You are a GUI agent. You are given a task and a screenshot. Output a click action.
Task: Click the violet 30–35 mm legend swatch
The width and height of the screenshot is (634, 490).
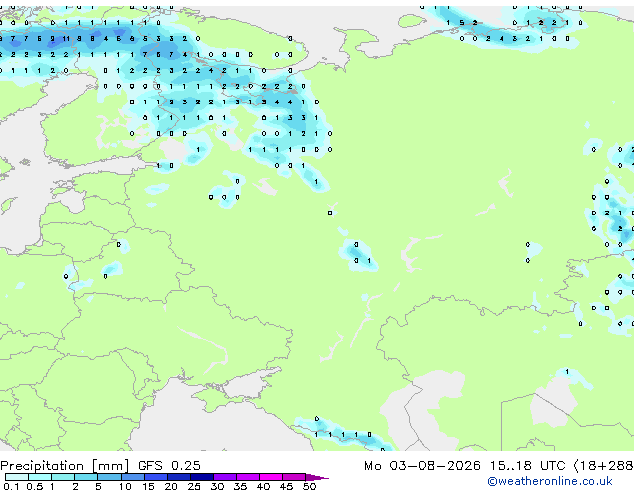coord(224,477)
